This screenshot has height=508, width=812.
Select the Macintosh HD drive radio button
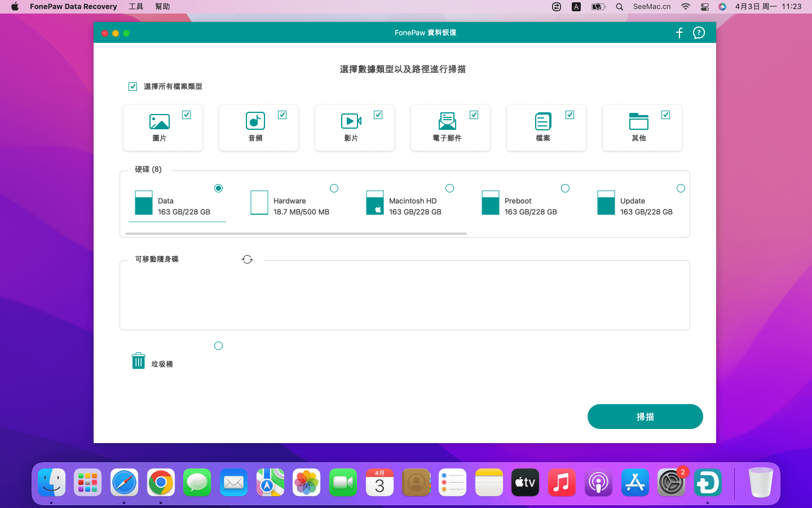[449, 189]
